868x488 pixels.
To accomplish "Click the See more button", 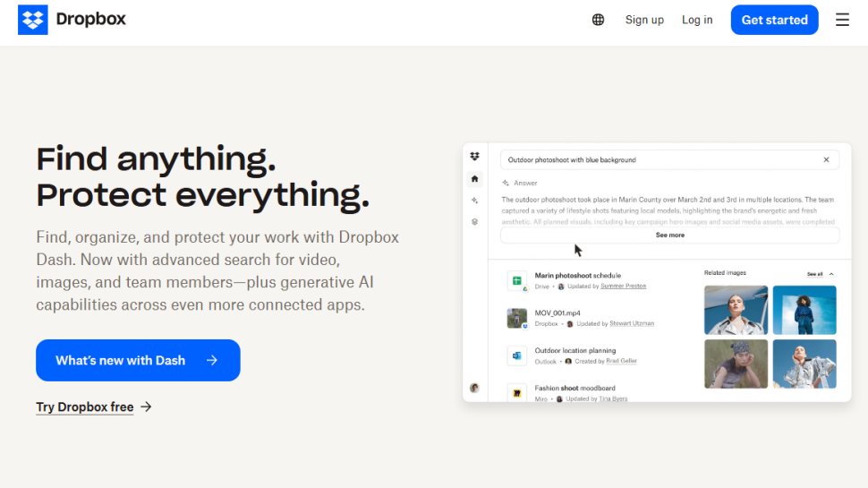I will coord(670,235).
